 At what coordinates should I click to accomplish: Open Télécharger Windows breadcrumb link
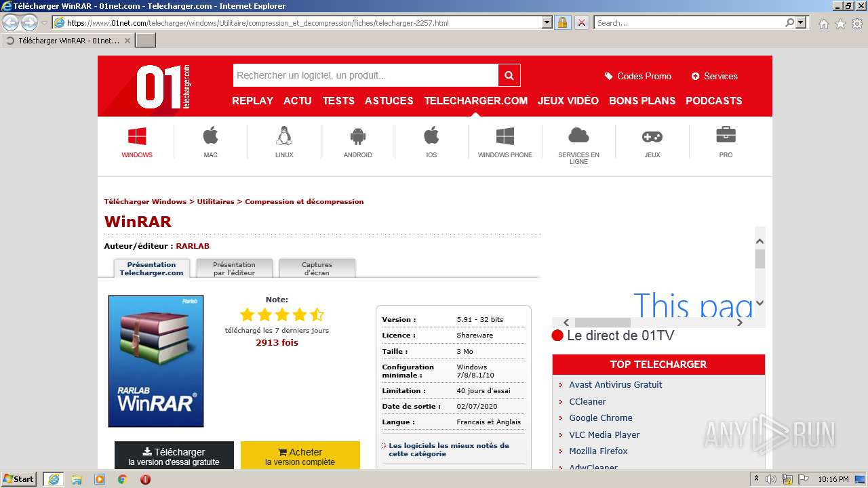coord(145,201)
